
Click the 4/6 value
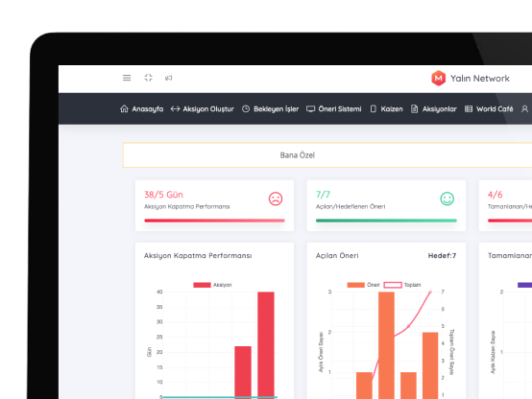tap(495, 195)
